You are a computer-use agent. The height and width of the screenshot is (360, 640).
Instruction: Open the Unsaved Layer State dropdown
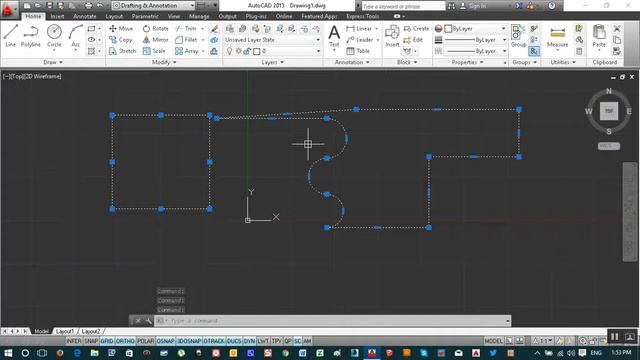272,40
